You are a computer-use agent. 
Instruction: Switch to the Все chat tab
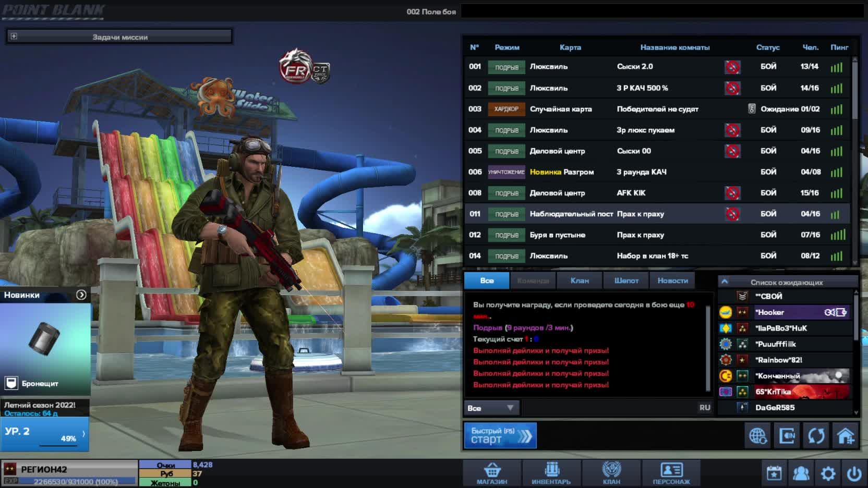(487, 280)
